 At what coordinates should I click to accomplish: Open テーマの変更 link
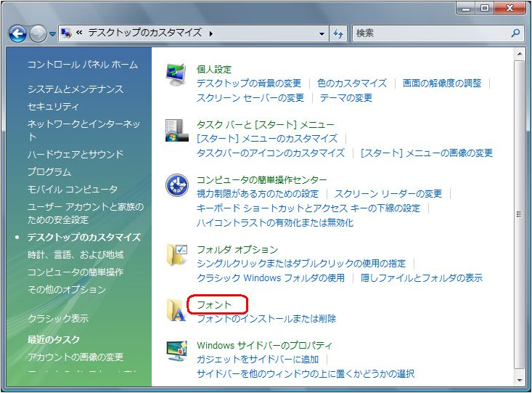tap(346, 98)
